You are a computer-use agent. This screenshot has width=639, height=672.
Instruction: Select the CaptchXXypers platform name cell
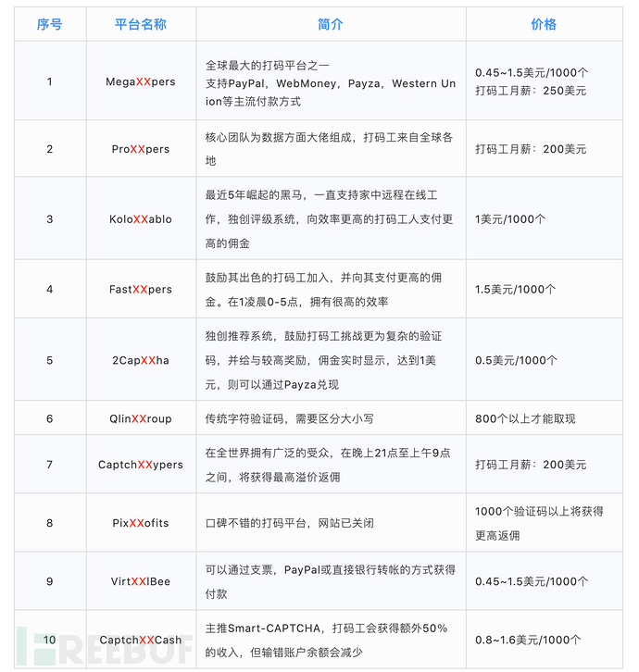pos(141,464)
